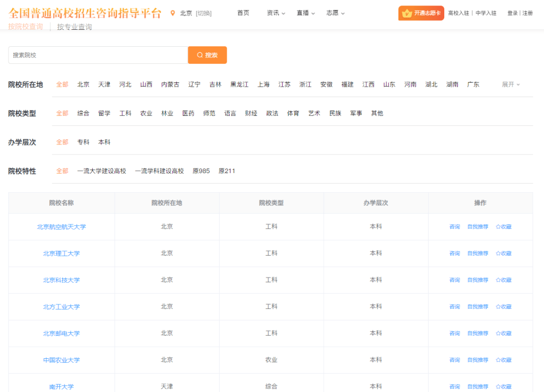544x392 pixels.
Task: Click the 全国普通高校招生咨询指导平台 logo
Action: 84,13
